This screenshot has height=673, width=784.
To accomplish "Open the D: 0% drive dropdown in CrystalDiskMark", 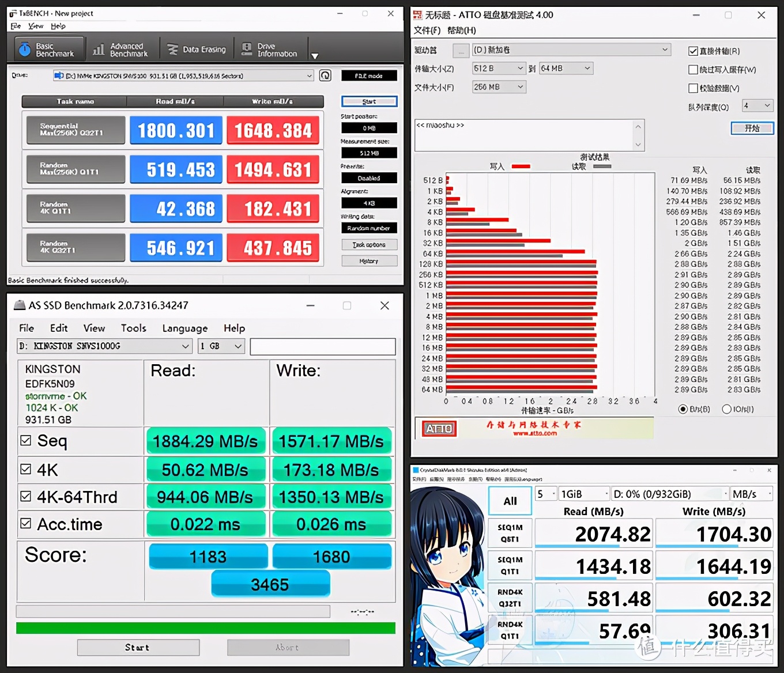I will 669,494.
